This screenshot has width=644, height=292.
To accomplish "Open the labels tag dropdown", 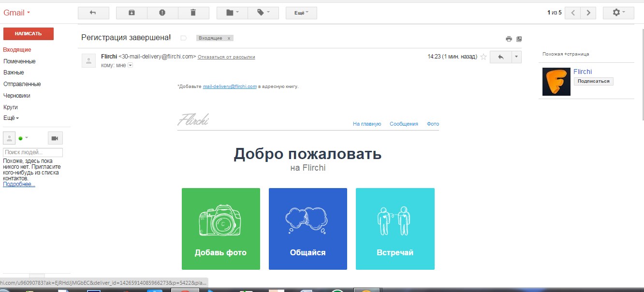I will point(263,13).
